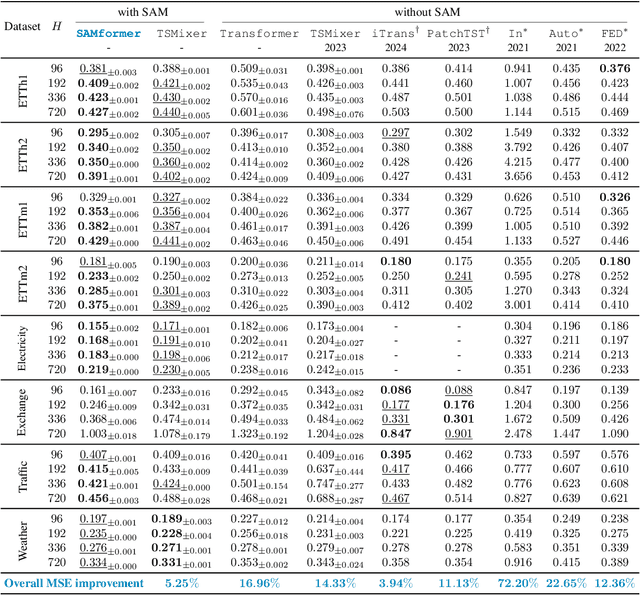This screenshot has width=640, height=595.
Task: Click the ETTm2 dataset row label
Action: (23, 283)
